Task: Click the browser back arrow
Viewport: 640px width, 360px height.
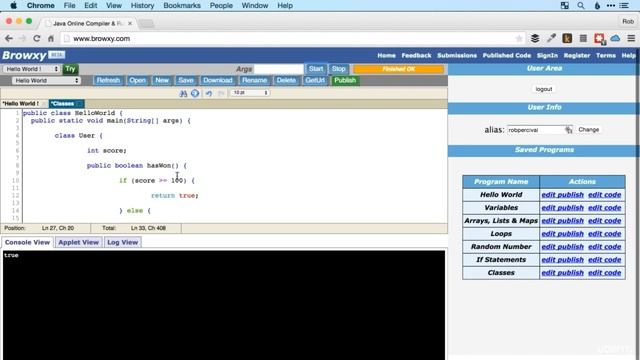Action: tap(9, 38)
